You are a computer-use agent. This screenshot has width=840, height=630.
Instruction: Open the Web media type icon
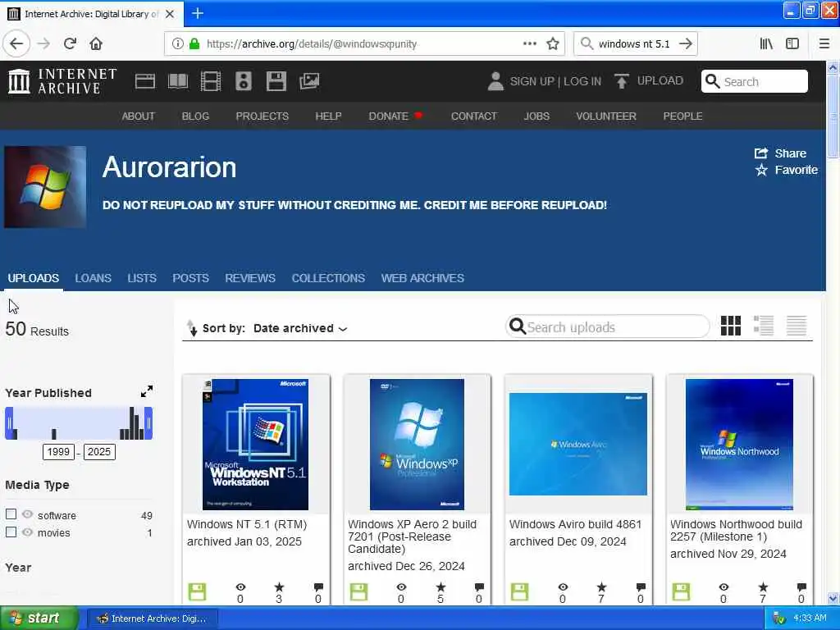point(144,81)
